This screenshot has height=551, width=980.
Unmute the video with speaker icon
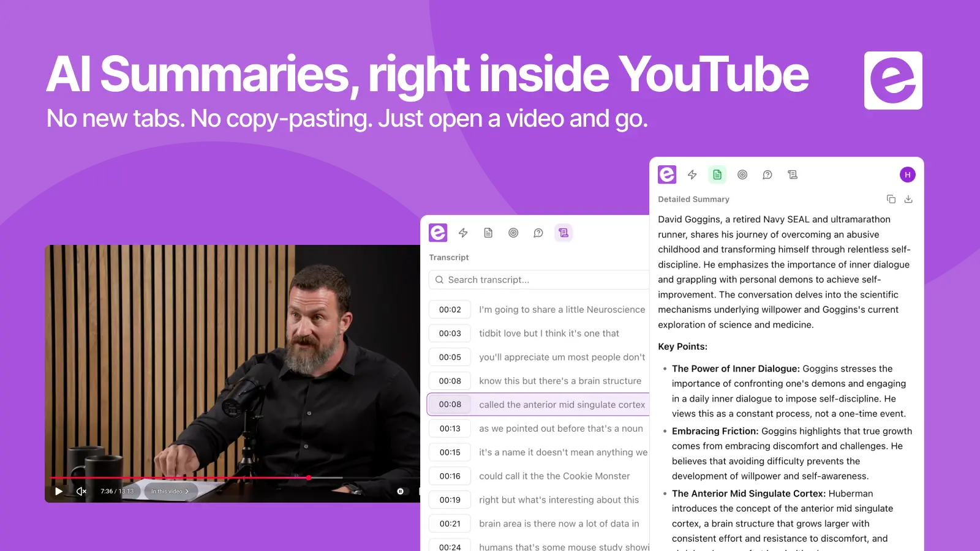81,491
